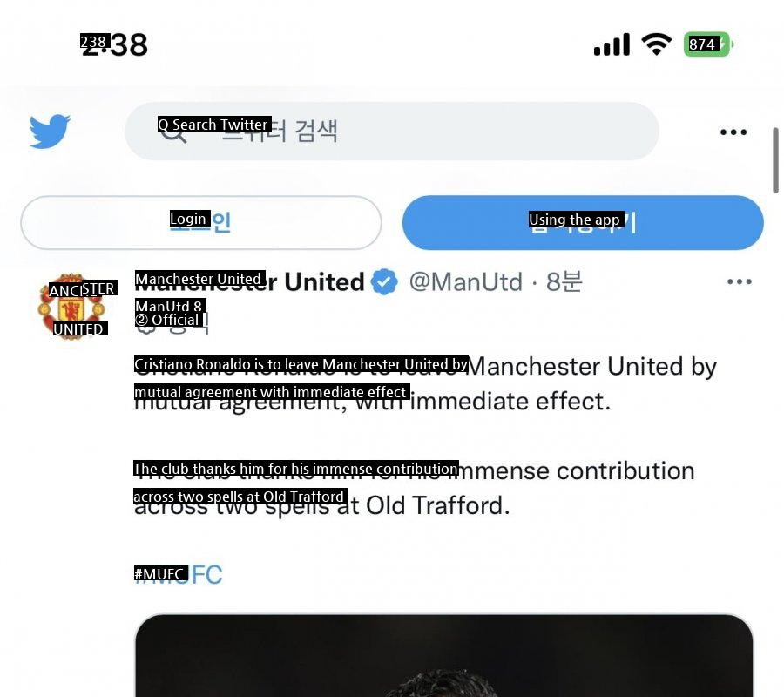Open the tweet's attached photo
Image resolution: width=784 pixels, height=697 pixels.
point(444,655)
